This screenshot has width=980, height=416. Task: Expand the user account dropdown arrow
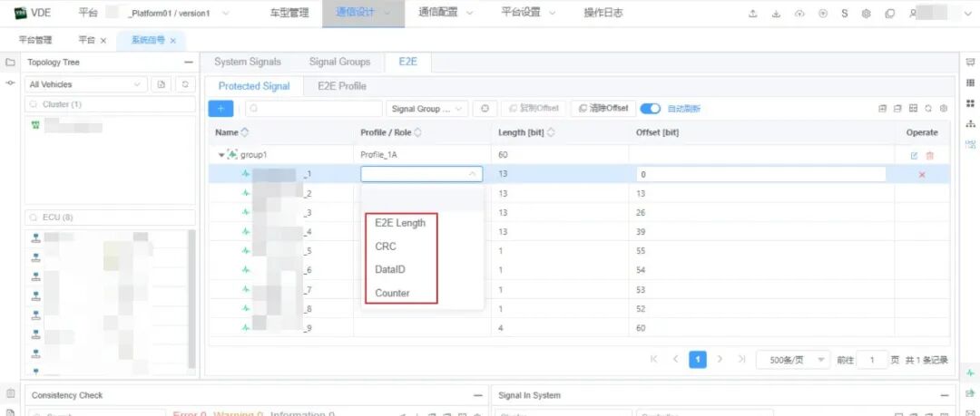click(969, 14)
